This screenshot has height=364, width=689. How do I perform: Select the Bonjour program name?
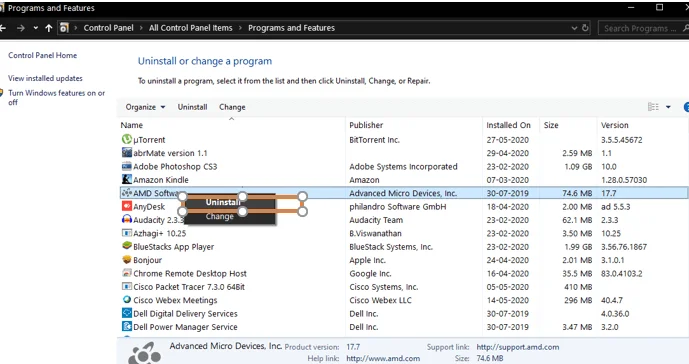[x=148, y=260]
